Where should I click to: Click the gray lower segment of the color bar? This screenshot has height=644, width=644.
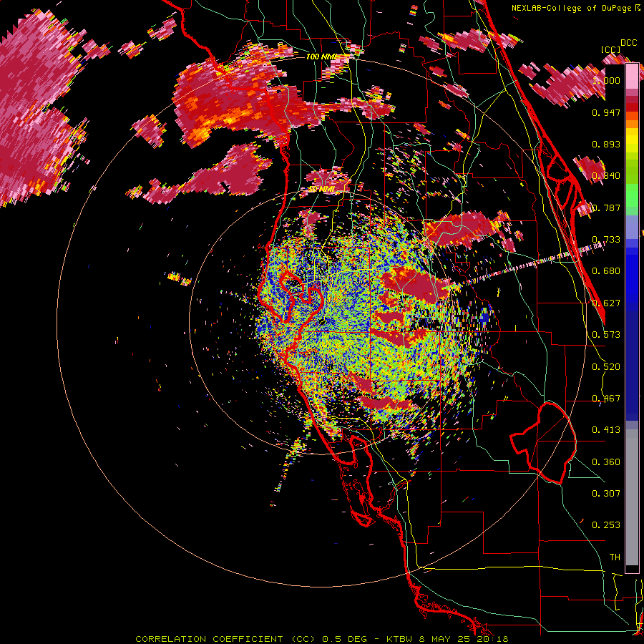point(632,497)
